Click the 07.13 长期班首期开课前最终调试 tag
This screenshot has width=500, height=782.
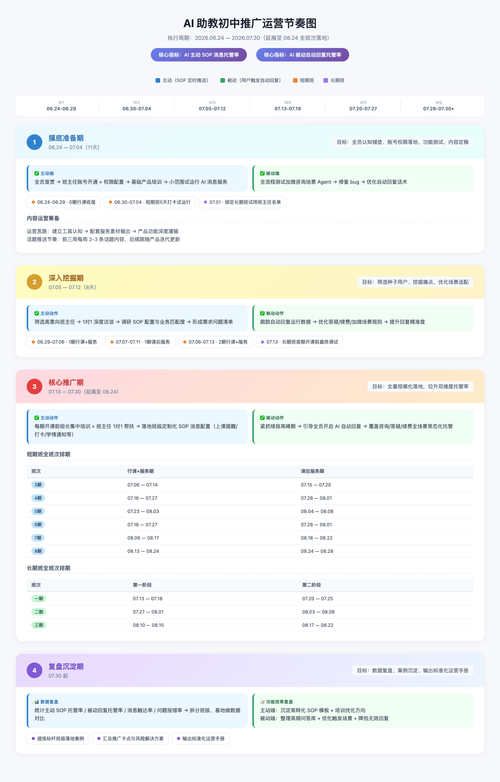coord(300,342)
